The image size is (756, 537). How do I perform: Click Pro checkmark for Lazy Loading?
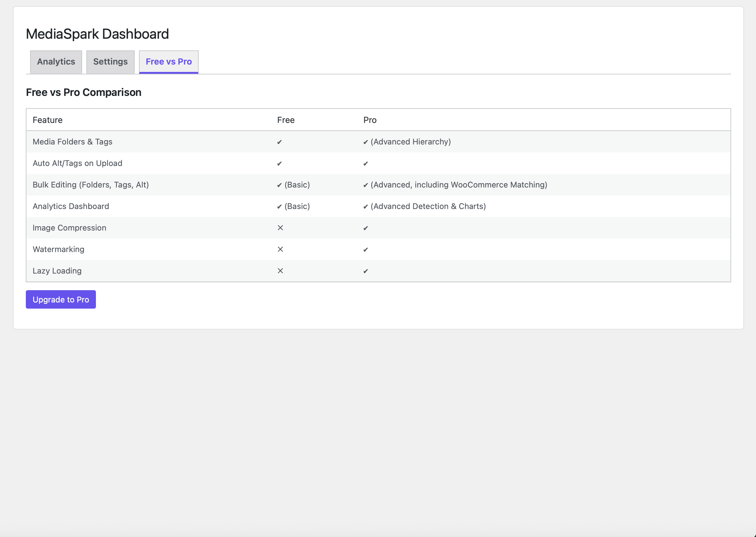(x=366, y=271)
